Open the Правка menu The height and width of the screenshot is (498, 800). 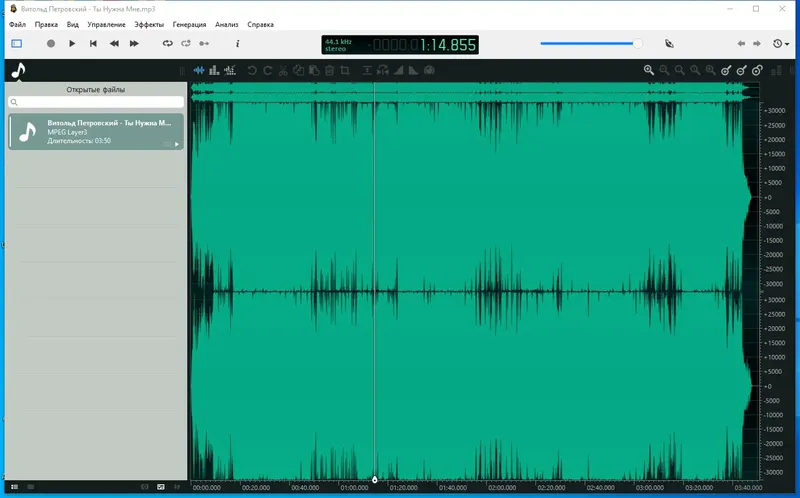(x=46, y=24)
